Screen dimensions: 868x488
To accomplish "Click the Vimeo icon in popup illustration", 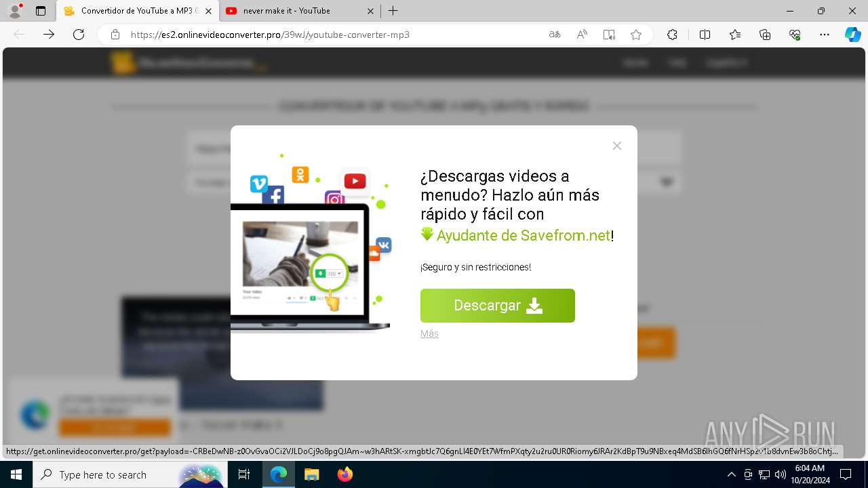I will (258, 184).
